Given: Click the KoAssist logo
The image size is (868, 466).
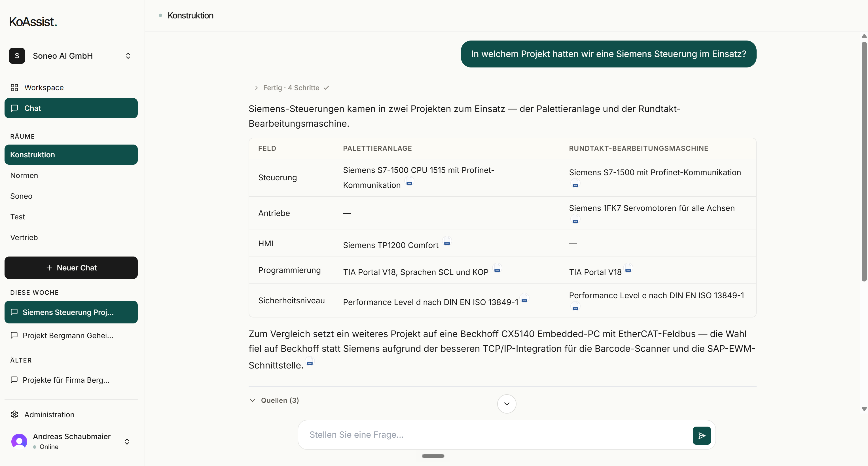Looking at the screenshot, I should pos(33,22).
